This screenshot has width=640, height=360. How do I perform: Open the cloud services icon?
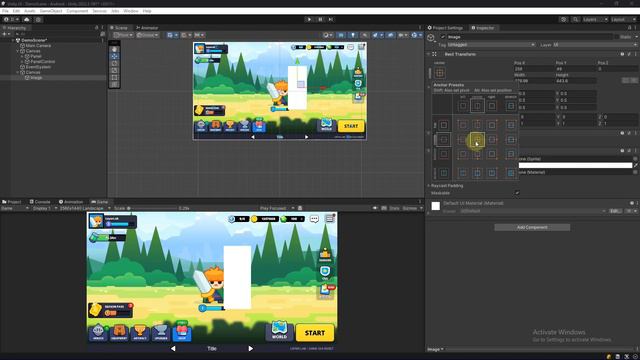point(27,19)
